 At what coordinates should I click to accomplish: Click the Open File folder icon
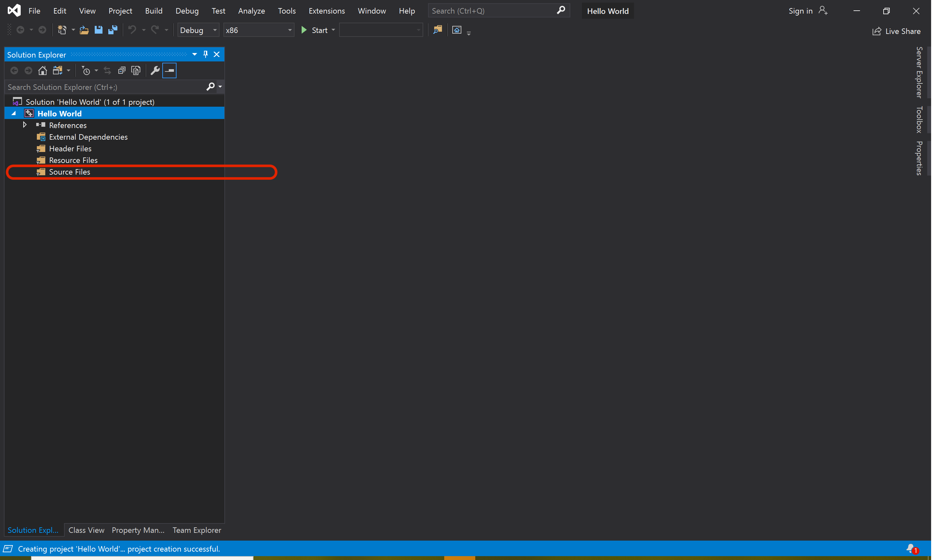pyautogui.click(x=84, y=30)
